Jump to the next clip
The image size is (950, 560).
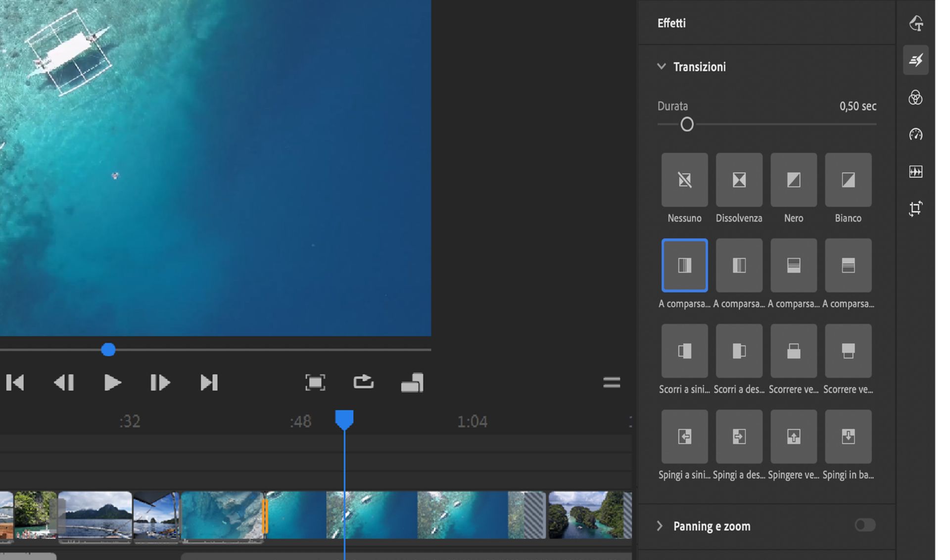209,382
